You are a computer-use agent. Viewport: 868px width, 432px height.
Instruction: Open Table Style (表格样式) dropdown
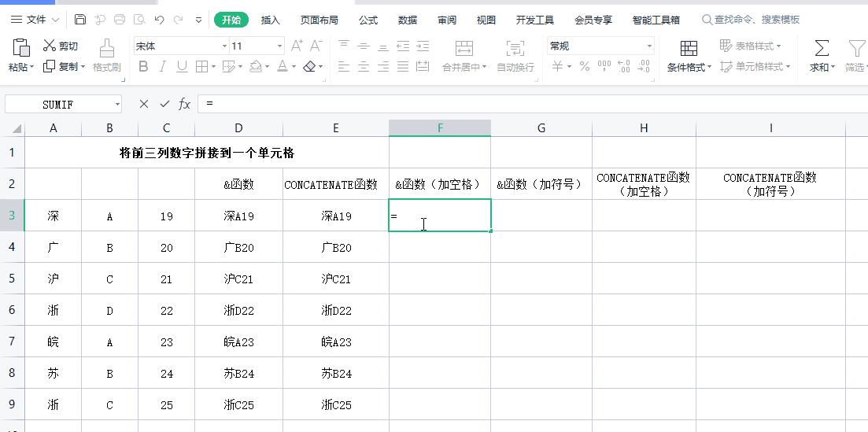click(751, 46)
